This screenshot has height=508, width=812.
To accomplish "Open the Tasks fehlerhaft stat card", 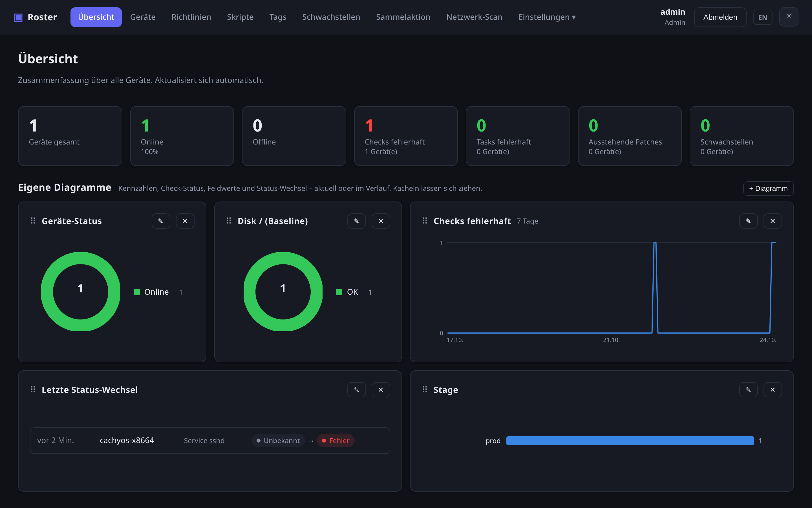I will pyautogui.click(x=518, y=136).
